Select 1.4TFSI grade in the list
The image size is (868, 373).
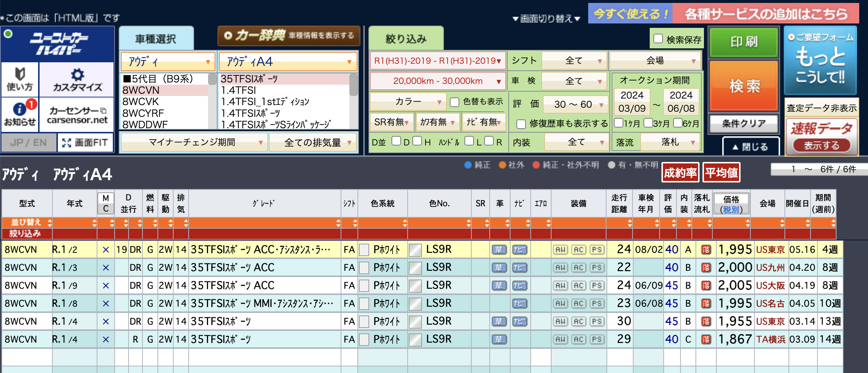[284, 90]
